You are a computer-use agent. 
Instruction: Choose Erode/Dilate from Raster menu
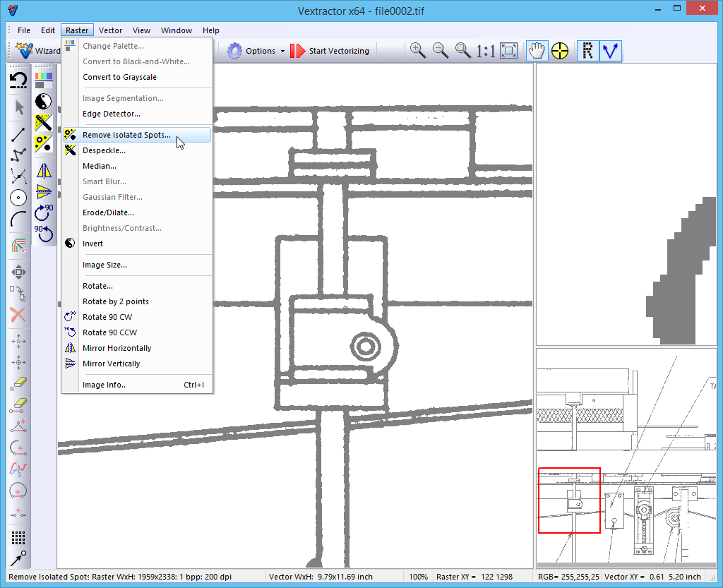[x=108, y=212]
